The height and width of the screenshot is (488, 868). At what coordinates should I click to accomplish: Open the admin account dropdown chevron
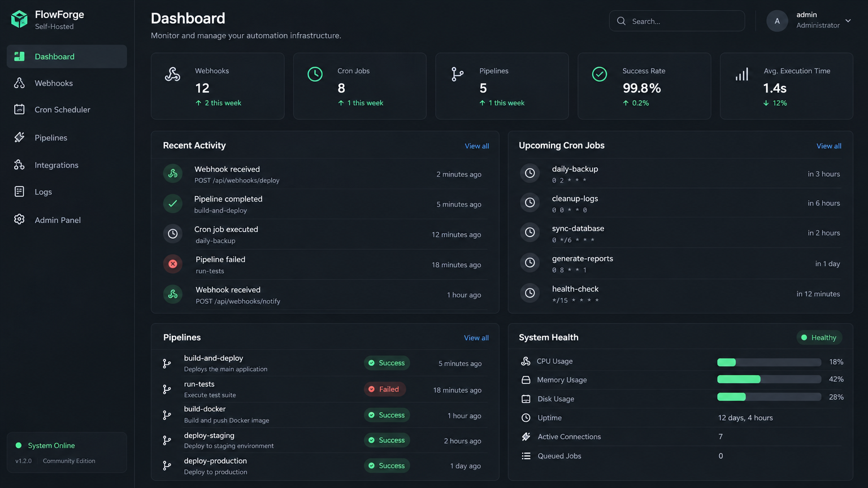pos(848,21)
